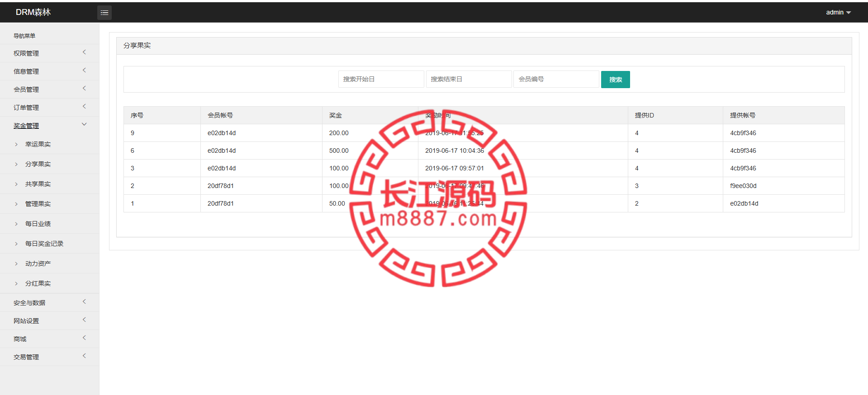The image size is (868, 395).
Task: Select provider account 4cb9f346 in row 6
Action: pyautogui.click(x=743, y=150)
